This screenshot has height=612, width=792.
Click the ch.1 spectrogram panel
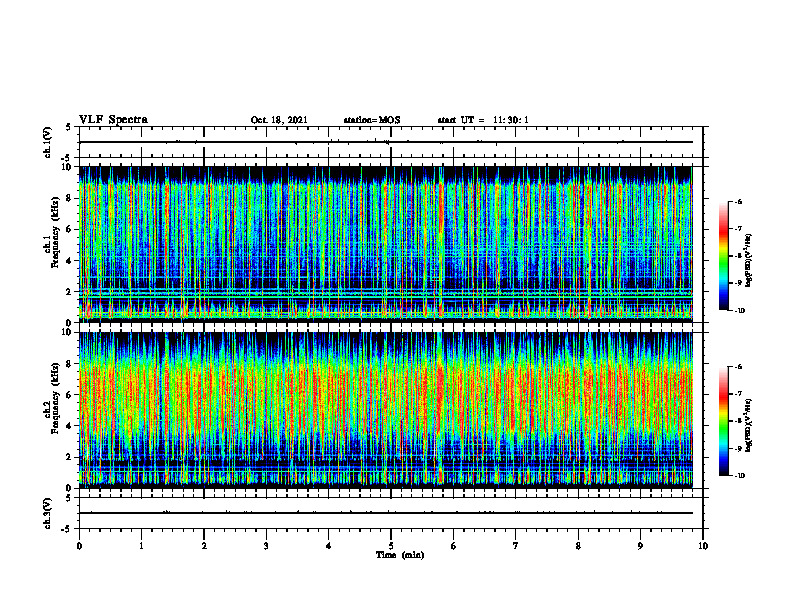tap(386, 244)
